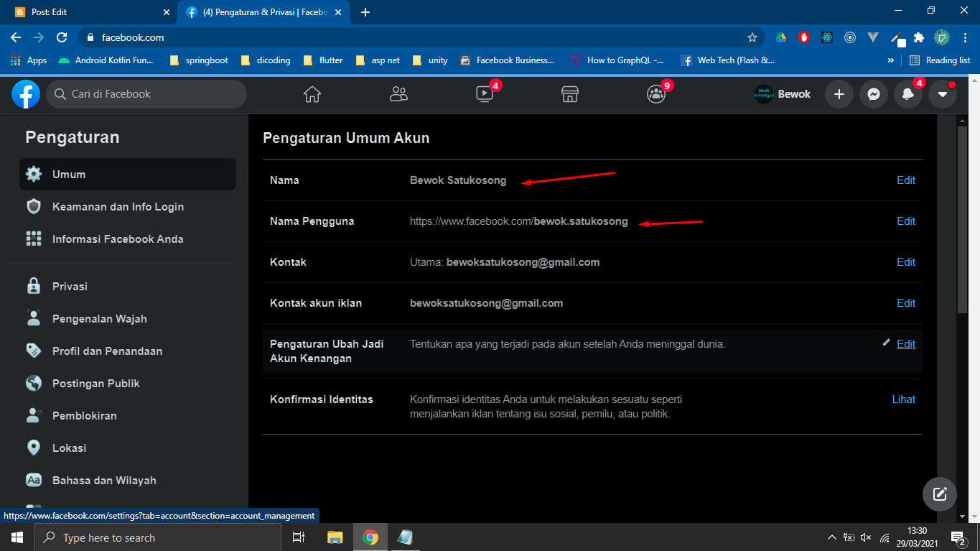Open the Marketplace icon
This screenshot has height=551, width=980.
pyautogui.click(x=570, y=94)
